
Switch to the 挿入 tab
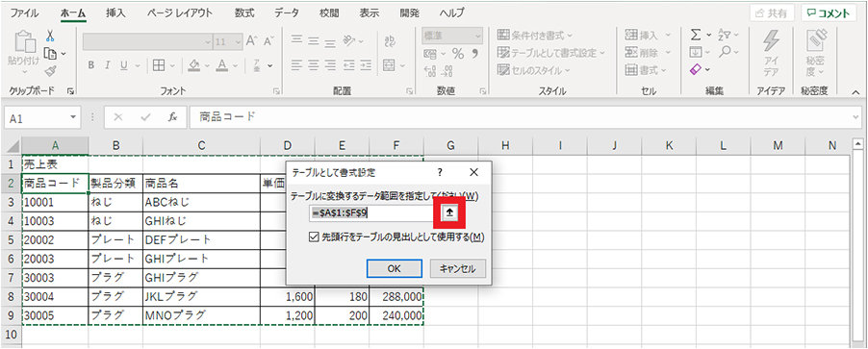[x=115, y=13]
